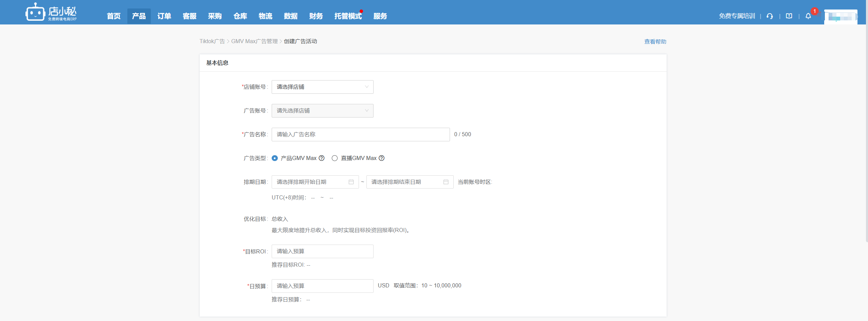Go to GMV Max广告管理 breadcrumb
This screenshot has height=321, width=868.
(254, 41)
